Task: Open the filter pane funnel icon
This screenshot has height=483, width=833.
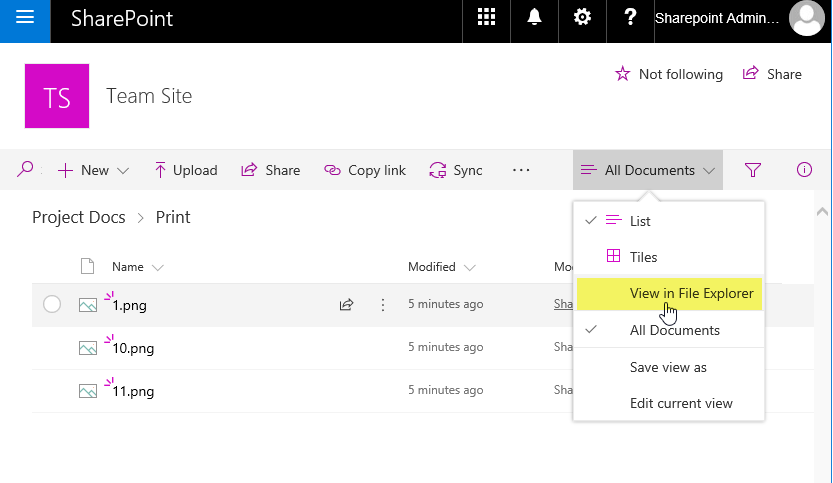Action: [753, 170]
